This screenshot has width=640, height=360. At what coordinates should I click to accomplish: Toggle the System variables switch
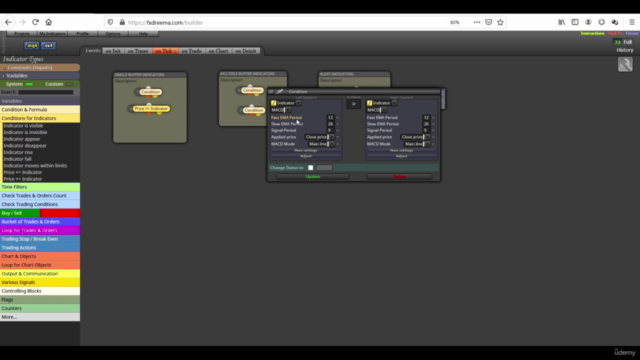click(29, 84)
